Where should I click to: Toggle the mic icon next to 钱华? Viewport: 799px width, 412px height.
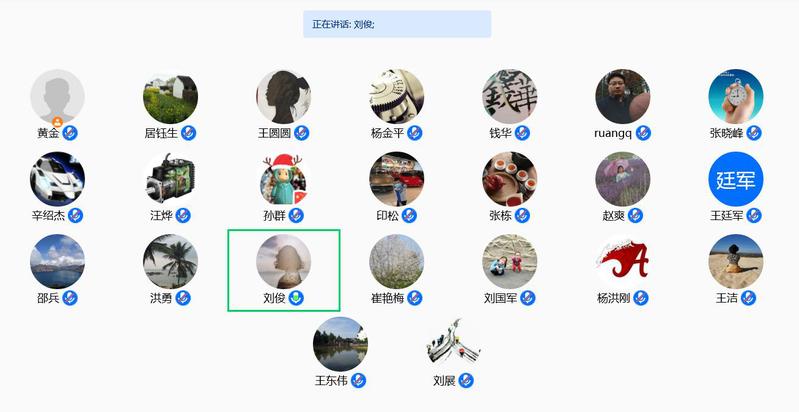(x=522, y=133)
